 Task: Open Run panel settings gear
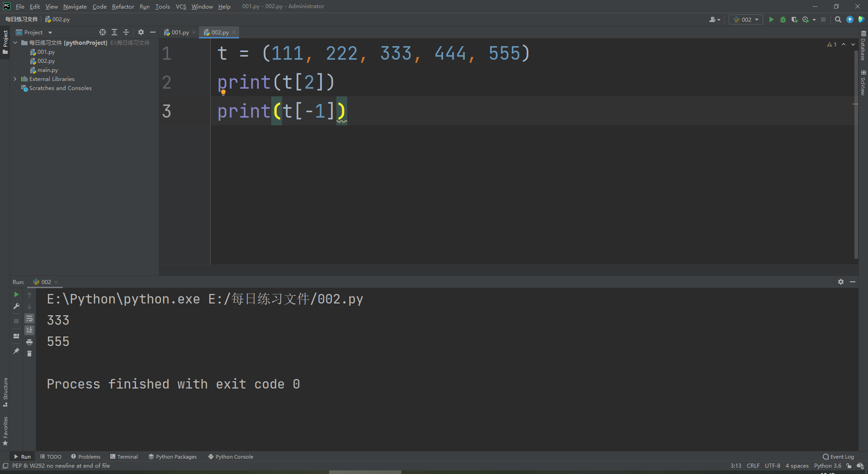841,282
